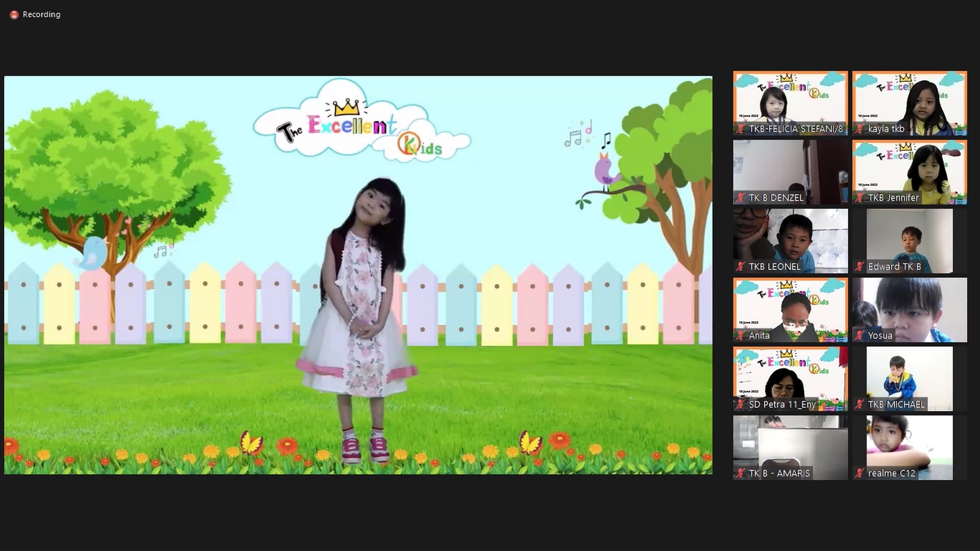Click the name label TK B DENZEL
The image size is (980, 551).
(776, 198)
